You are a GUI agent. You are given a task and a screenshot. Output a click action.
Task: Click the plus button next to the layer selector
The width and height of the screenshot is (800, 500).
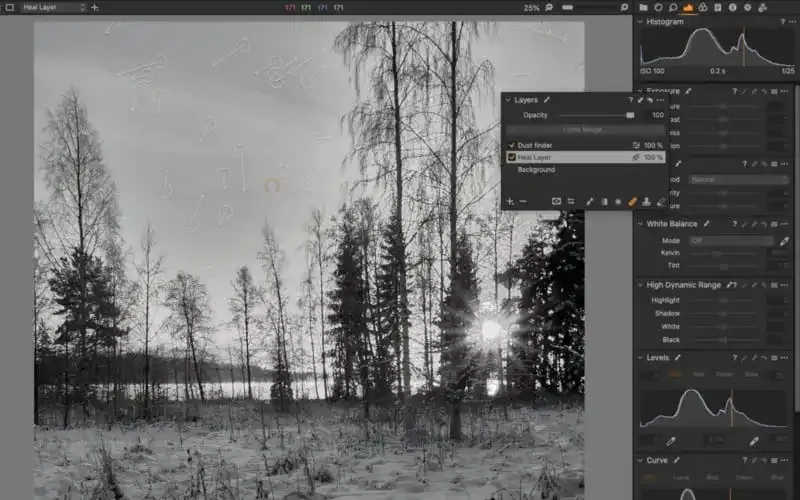click(x=94, y=7)
